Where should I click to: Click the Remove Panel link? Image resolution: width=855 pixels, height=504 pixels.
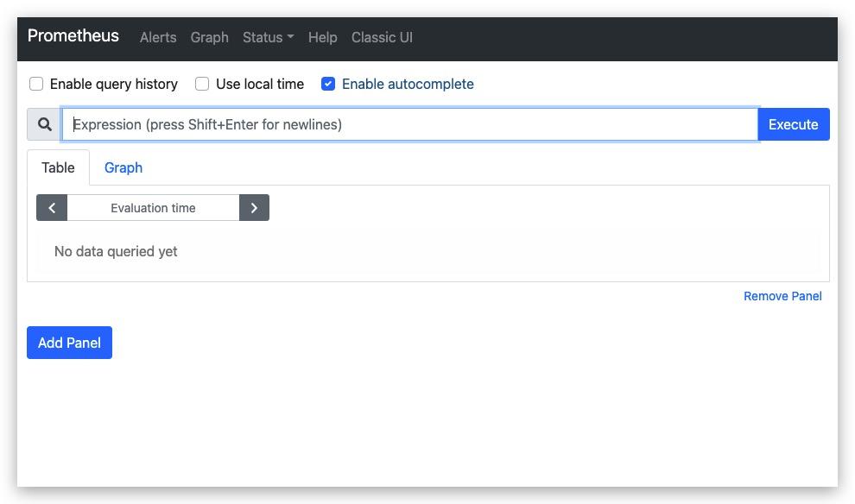coord(782,296)
